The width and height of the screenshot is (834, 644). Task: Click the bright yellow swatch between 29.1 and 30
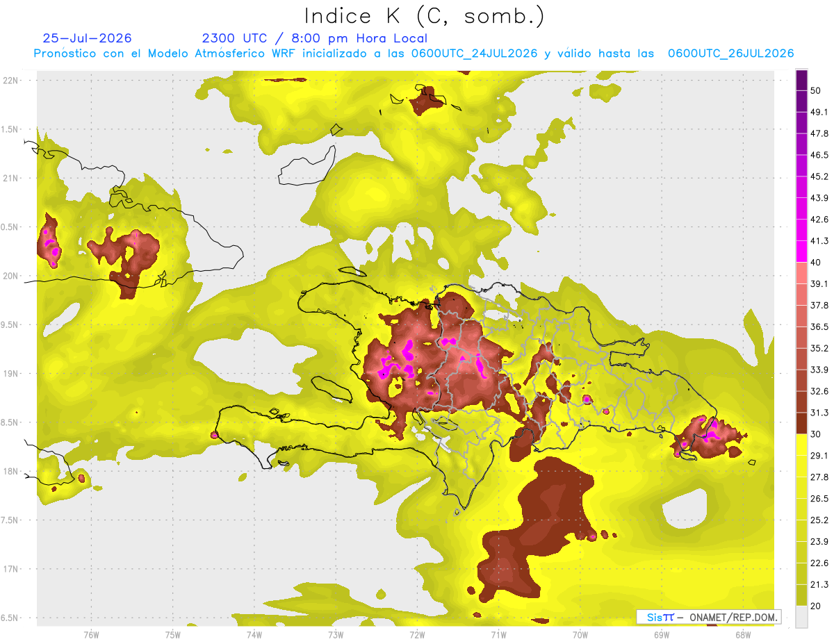coord(801,445)
